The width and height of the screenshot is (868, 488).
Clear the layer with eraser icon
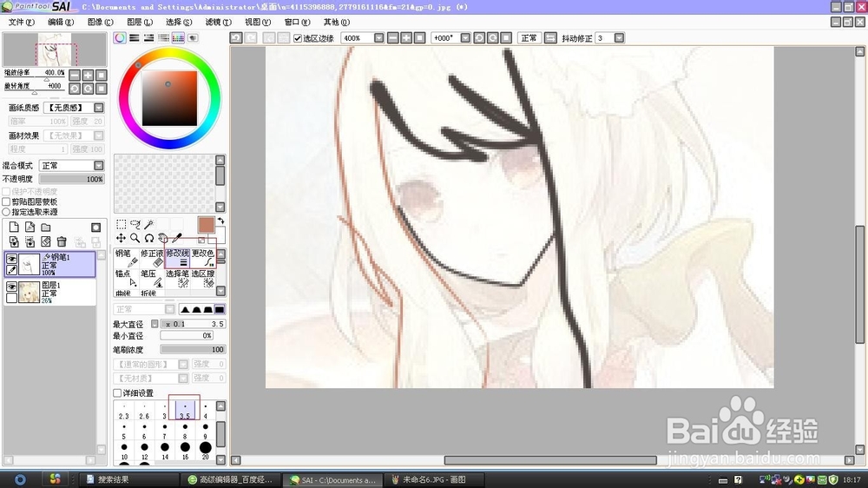[46, 241]
